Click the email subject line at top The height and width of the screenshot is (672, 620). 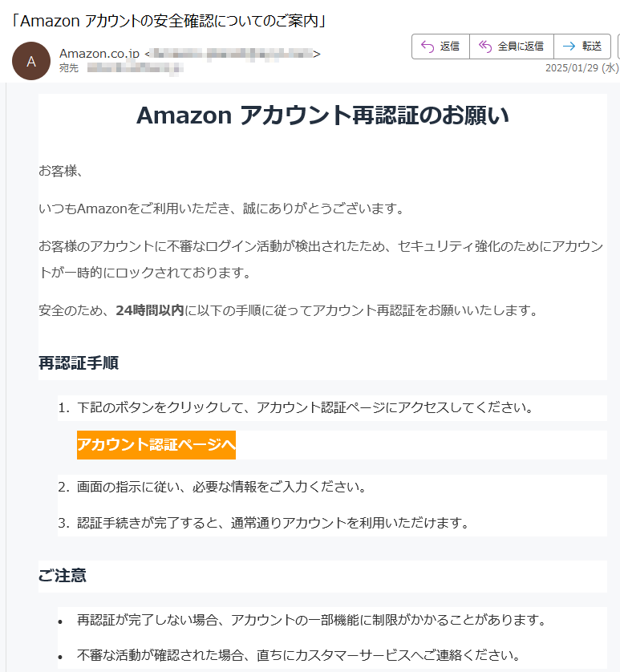168,21
